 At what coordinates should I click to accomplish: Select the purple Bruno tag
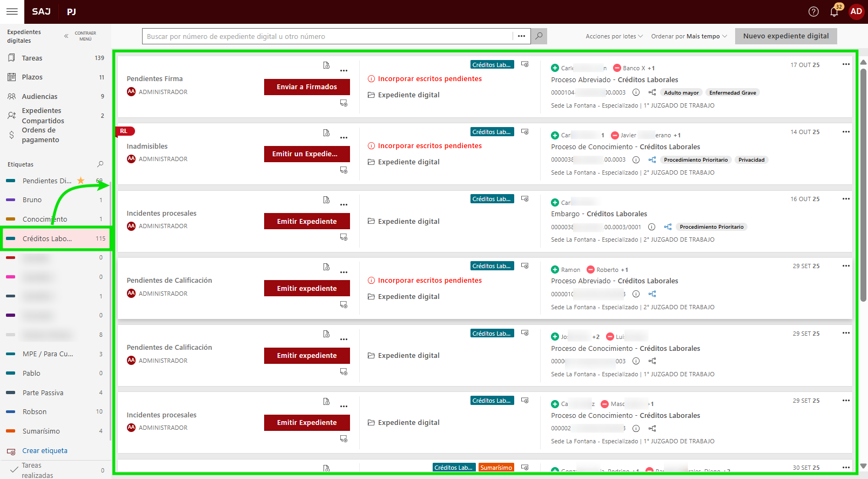[32, 200]
